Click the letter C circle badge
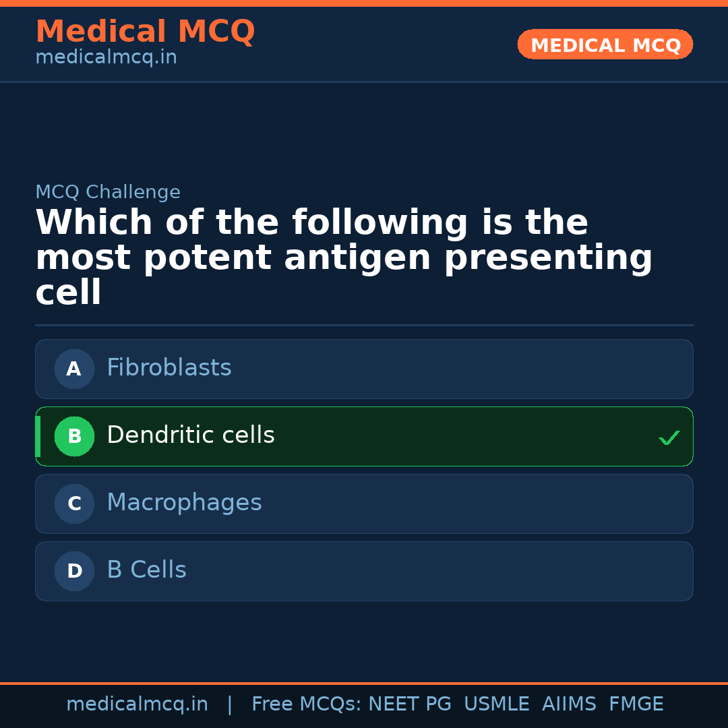 click(x=74, y=504)
